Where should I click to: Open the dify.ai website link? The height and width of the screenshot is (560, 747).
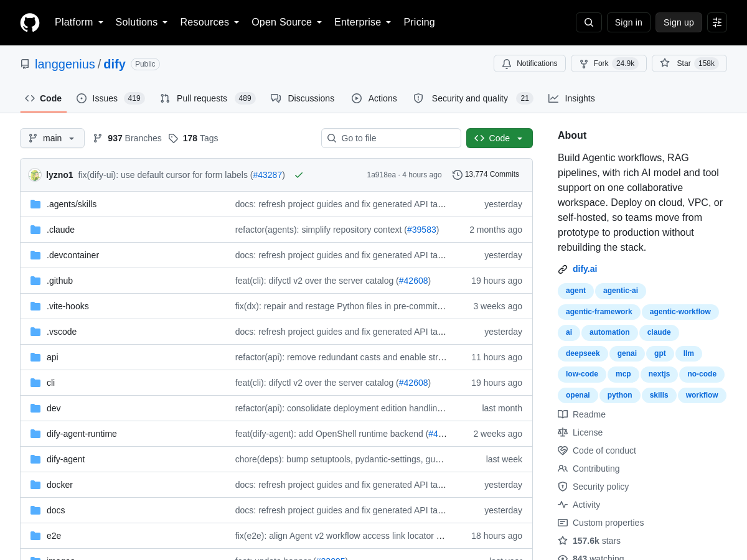(585, 269)
